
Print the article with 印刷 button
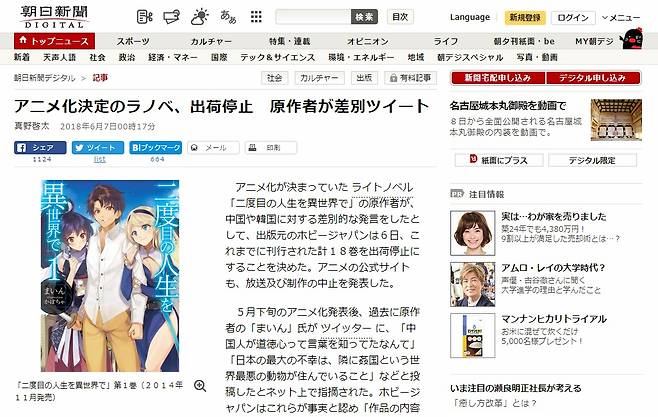(271, 148)
